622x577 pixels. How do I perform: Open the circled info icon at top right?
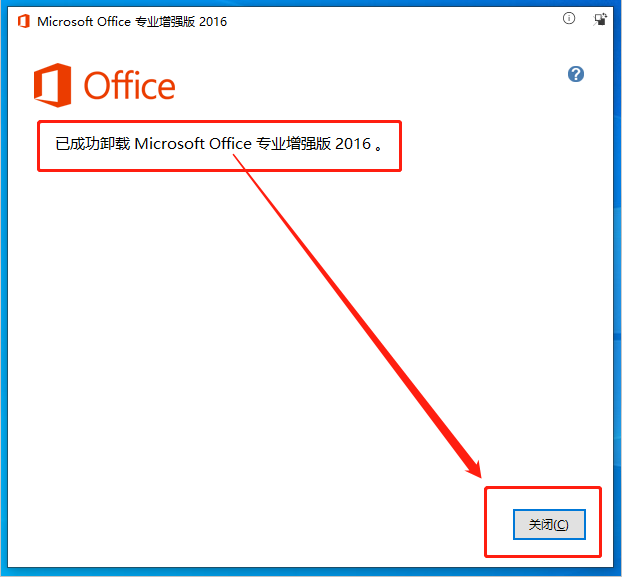pyautogui.click(x=569, y=18)
